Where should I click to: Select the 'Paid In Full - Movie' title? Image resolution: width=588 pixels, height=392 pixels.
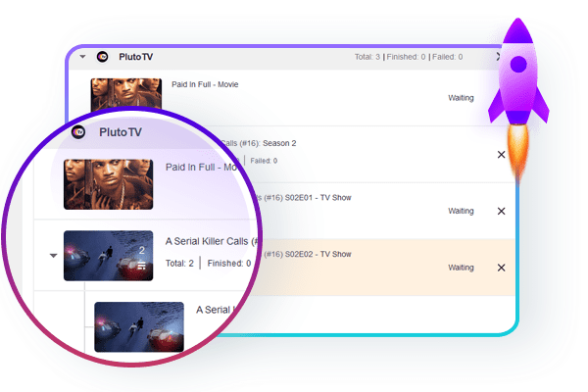point(205,84)
